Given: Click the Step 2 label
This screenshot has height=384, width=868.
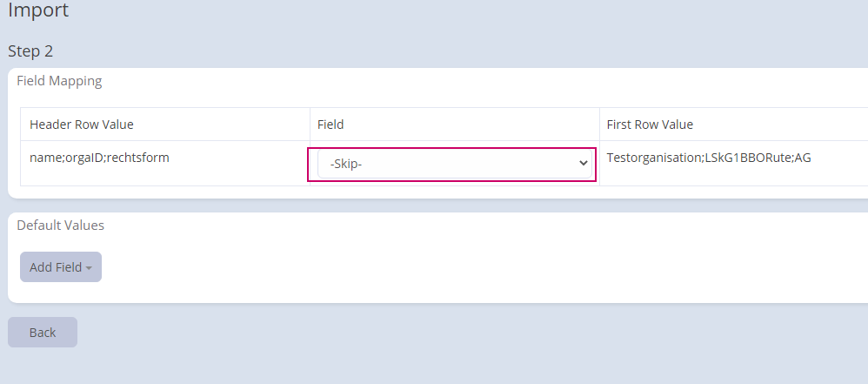Looking at the screenshot, I should (x=30, y=51).
